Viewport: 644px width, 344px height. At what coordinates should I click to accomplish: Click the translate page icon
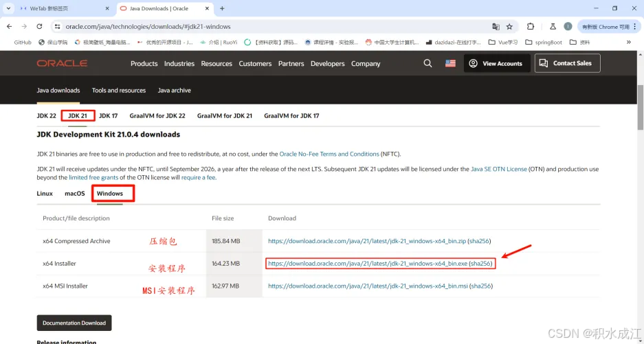496,27
